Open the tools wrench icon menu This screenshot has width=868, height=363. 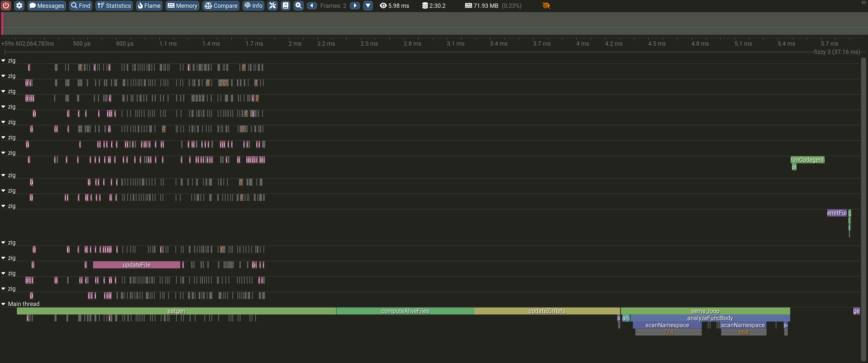pyautogui.click(x=273, y=5)
